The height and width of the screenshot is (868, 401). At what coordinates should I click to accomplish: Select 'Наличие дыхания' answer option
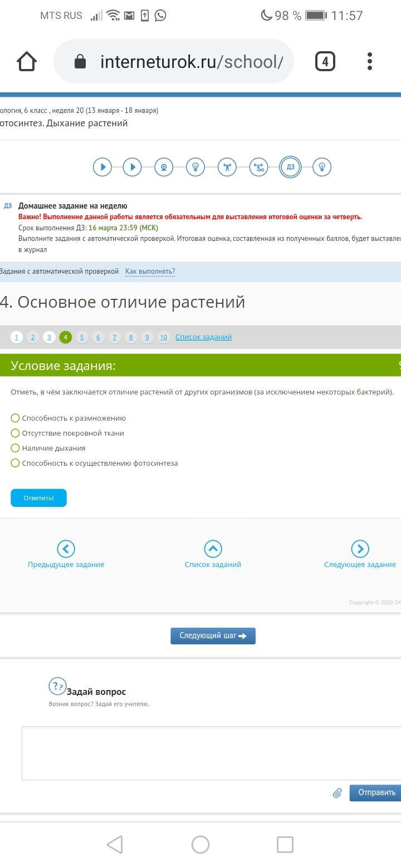[x=16, y=448]
